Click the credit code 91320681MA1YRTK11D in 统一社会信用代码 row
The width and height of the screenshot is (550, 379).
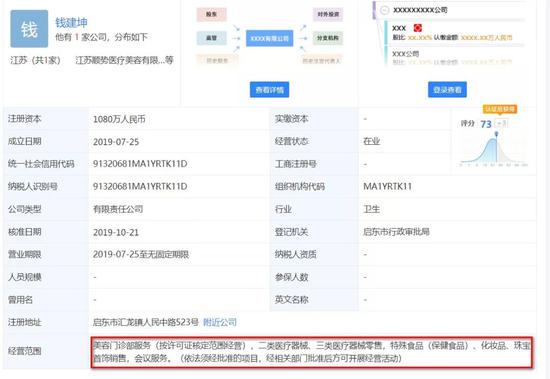140,164
